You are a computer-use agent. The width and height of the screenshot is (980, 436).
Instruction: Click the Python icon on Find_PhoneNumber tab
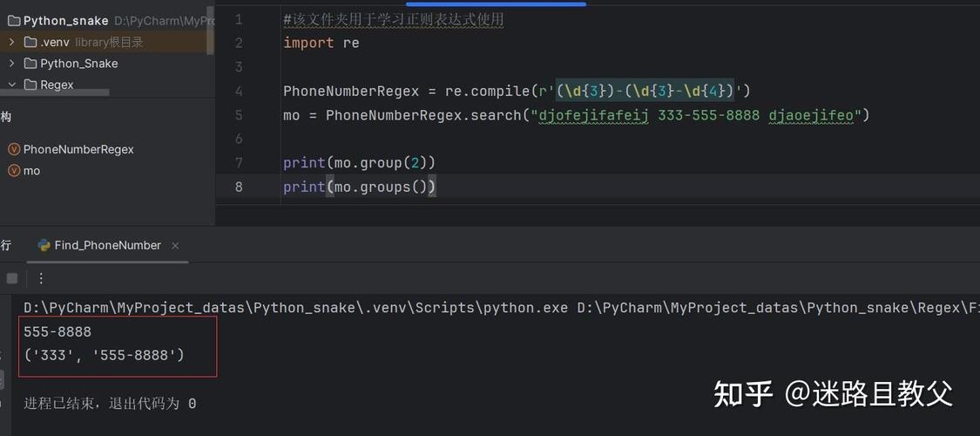[x=44, y=245]
